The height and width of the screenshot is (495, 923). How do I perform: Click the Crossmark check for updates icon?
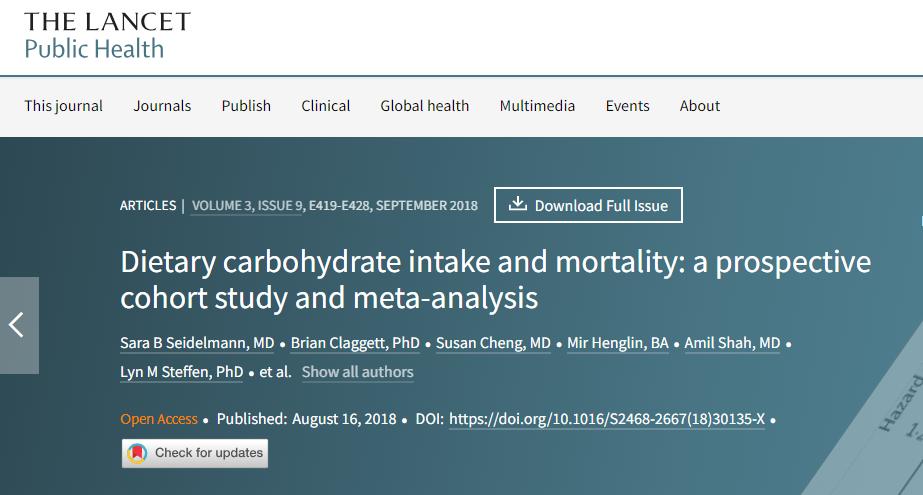click(136, 453)
